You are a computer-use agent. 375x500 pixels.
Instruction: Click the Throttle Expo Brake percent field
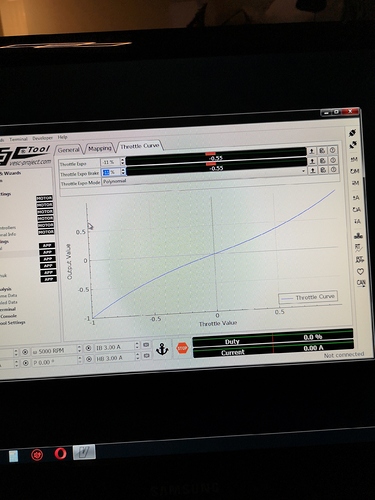[x=111, y=172]
